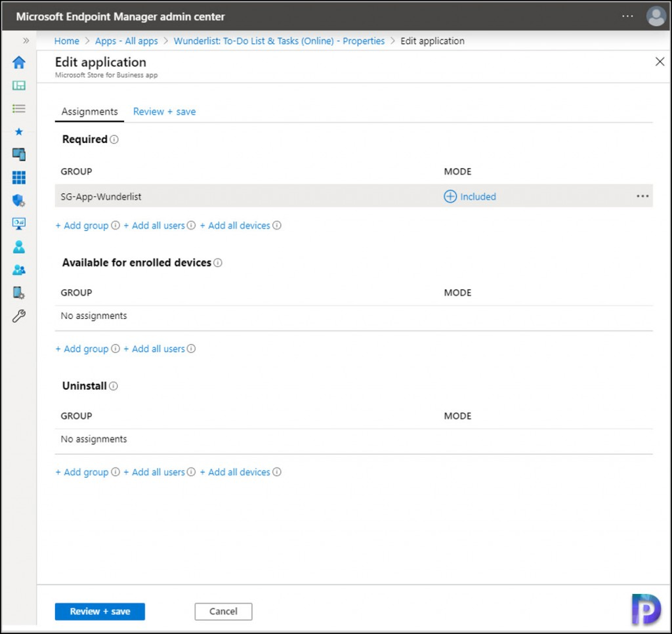The height and width of the screenshot is (634, 672).
Task: Open Endpoint security shield icon
Action: point(19,200)
